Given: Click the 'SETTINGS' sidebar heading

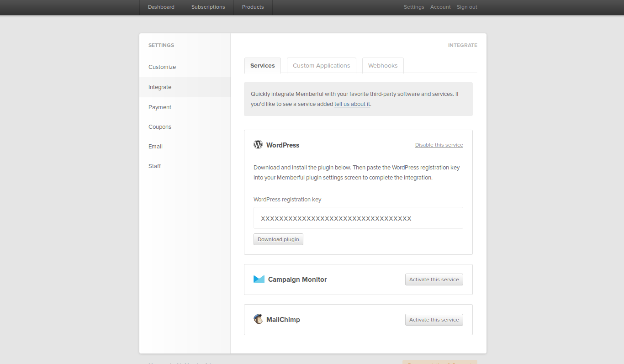Looking at the screenshot, I should [161, 45].
